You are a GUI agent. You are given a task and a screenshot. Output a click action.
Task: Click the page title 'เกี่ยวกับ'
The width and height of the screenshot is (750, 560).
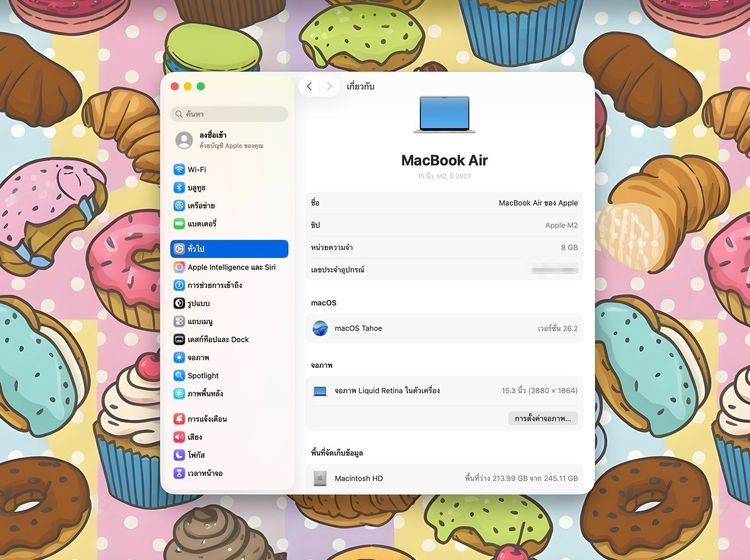tap(360, 87)
